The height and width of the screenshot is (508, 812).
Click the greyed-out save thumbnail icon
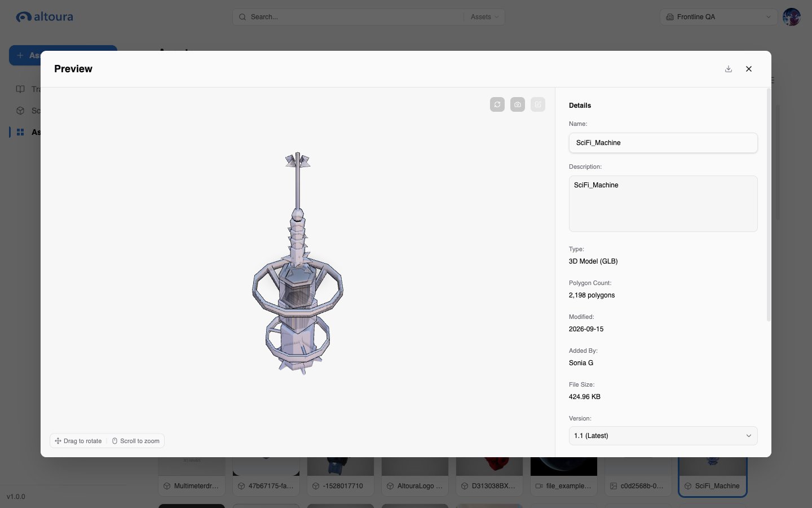[x=538, y=104]
